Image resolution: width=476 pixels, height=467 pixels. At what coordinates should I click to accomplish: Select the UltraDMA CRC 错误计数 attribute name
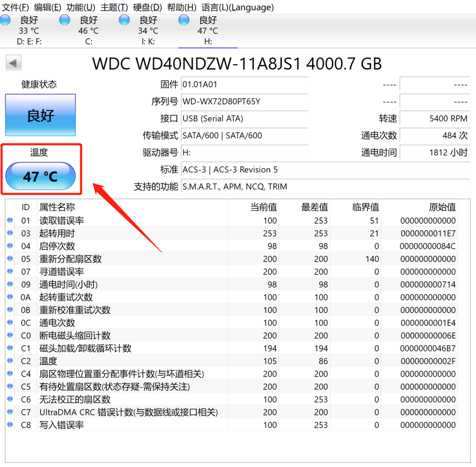click(x=128, y=412)
